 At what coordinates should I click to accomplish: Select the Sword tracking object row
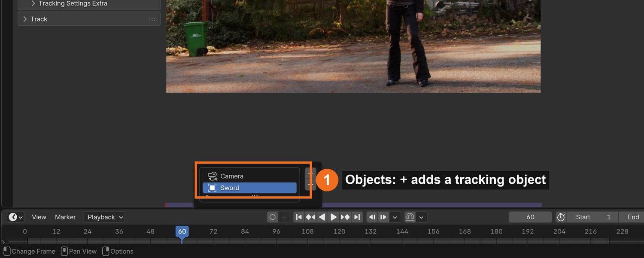pos(249,188)
